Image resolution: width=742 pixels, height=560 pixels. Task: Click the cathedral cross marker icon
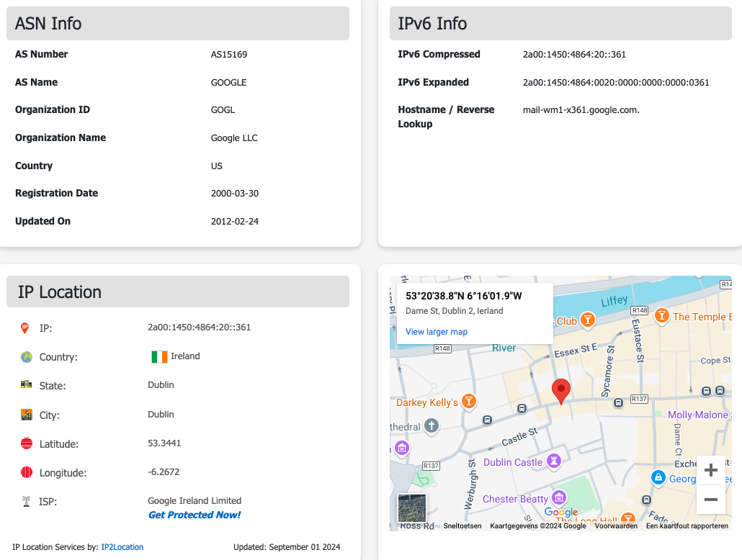pos(432,426)
